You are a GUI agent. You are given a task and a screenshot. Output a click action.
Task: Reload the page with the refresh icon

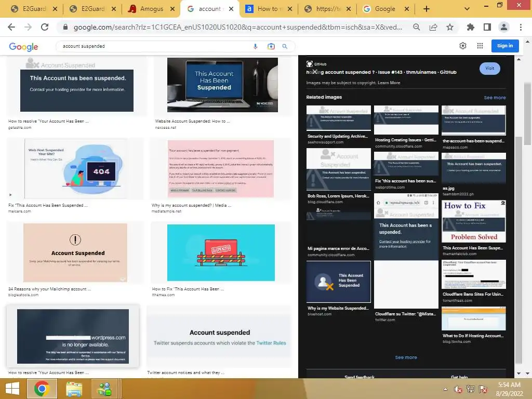click(x=45, y=27)
